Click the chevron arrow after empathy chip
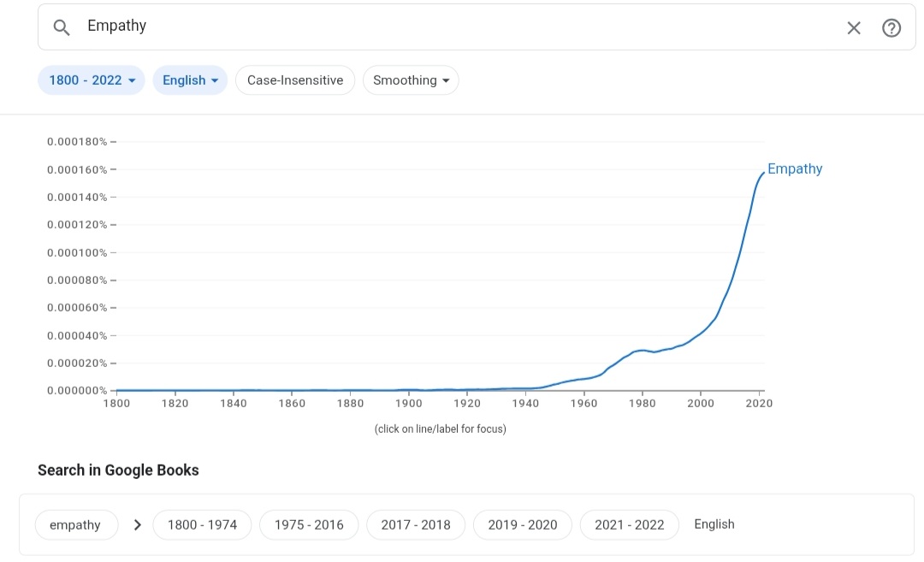The width and height of the screenshot is (924, 562). (137, 524)
